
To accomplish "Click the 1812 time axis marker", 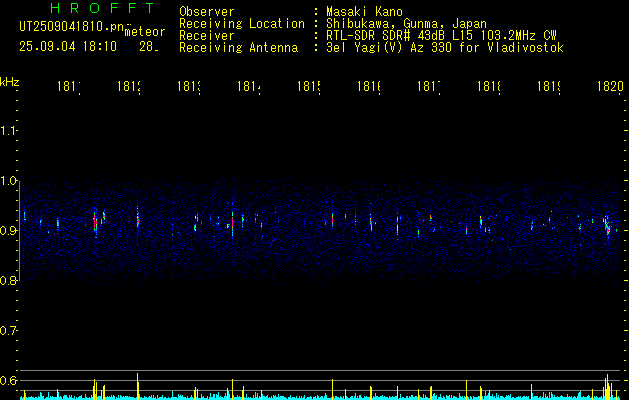I will click(129, 86).
